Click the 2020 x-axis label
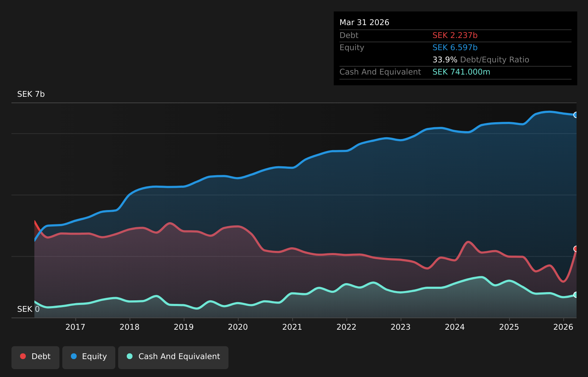The width and height of the screenshot is (588, 377). click(238, 327)
